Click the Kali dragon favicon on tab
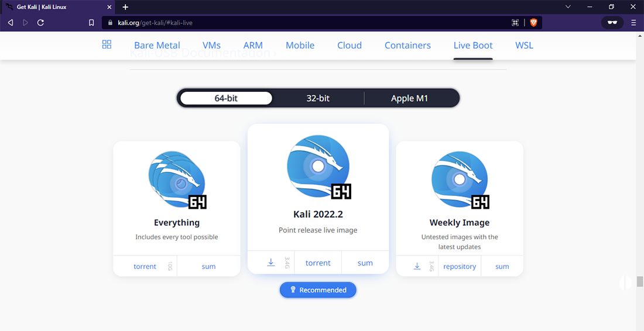The height and width of the screenshot is (331, 644). 9,7
